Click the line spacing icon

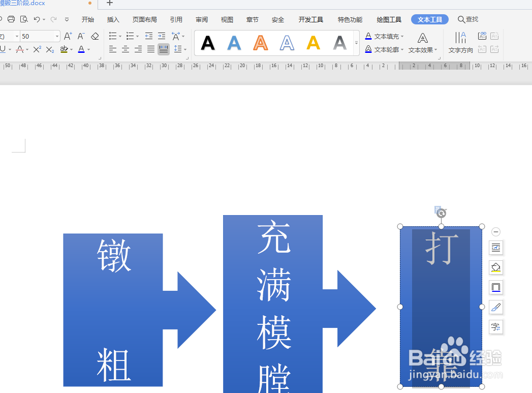(x=177, y=49)
